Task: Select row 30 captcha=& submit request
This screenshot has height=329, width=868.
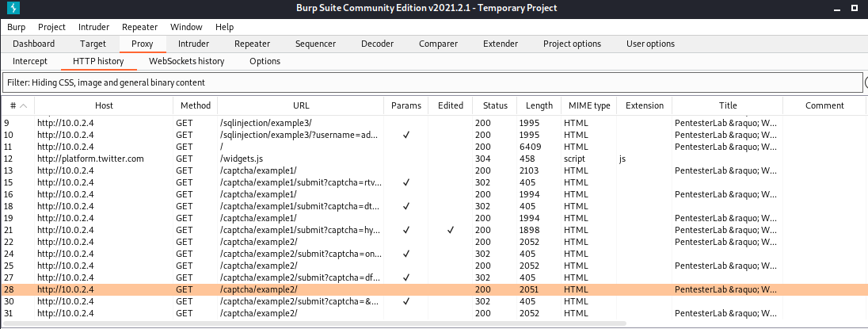Action: point(433,301)
